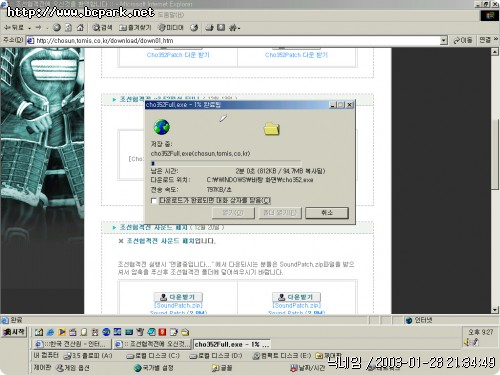500x375 pixels.
Task: Go back with the 뒤로 toolbar button
Action: [x=13, y=28]
